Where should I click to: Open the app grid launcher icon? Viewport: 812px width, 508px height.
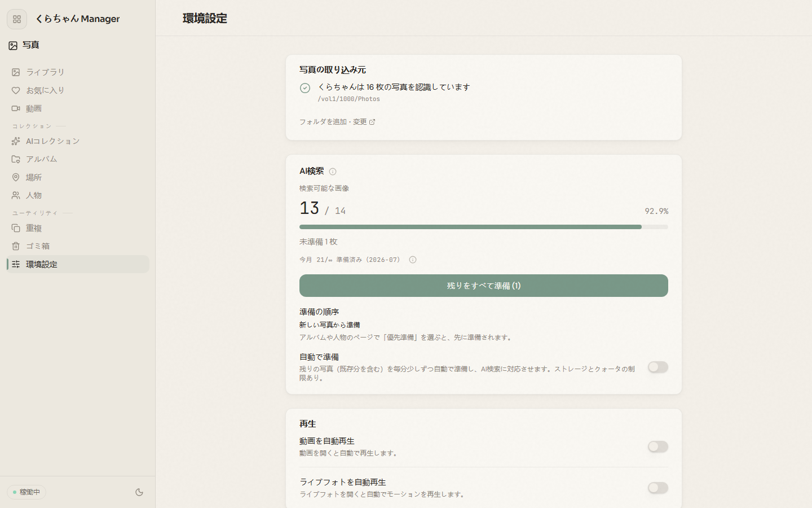pyautogui.click(x=17, y=19)
